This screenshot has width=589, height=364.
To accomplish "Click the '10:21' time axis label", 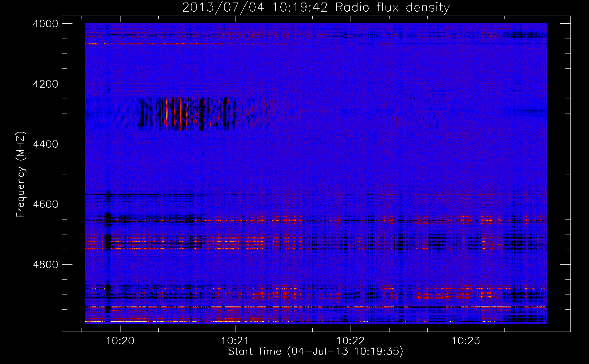I will 236,341.
